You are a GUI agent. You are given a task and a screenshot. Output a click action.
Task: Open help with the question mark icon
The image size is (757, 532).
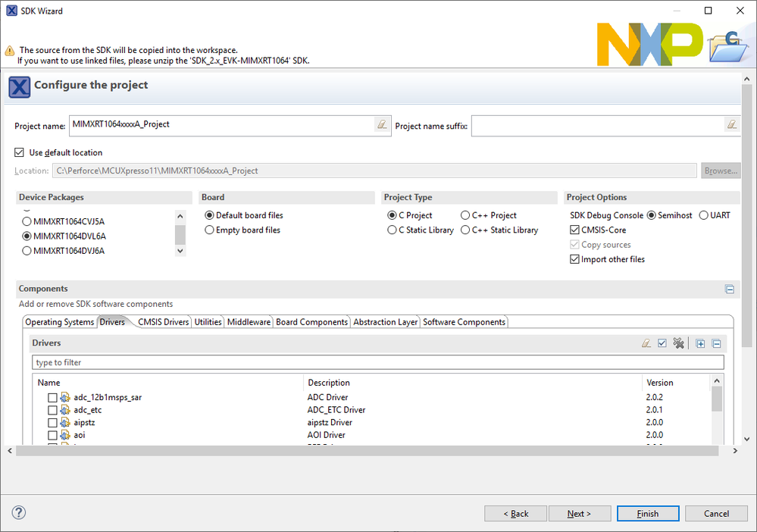click(x=19, y=513)
